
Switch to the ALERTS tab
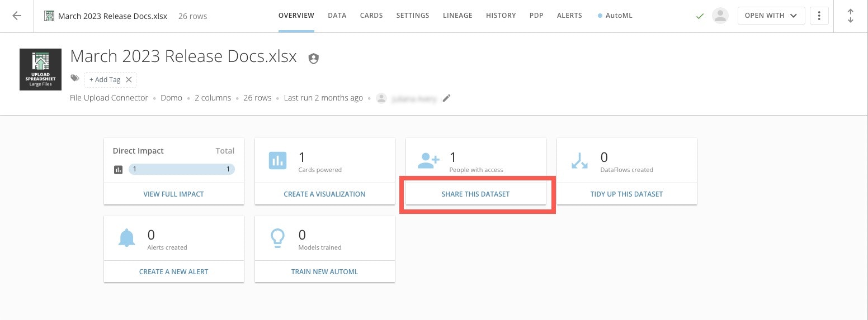coord(569,16)
